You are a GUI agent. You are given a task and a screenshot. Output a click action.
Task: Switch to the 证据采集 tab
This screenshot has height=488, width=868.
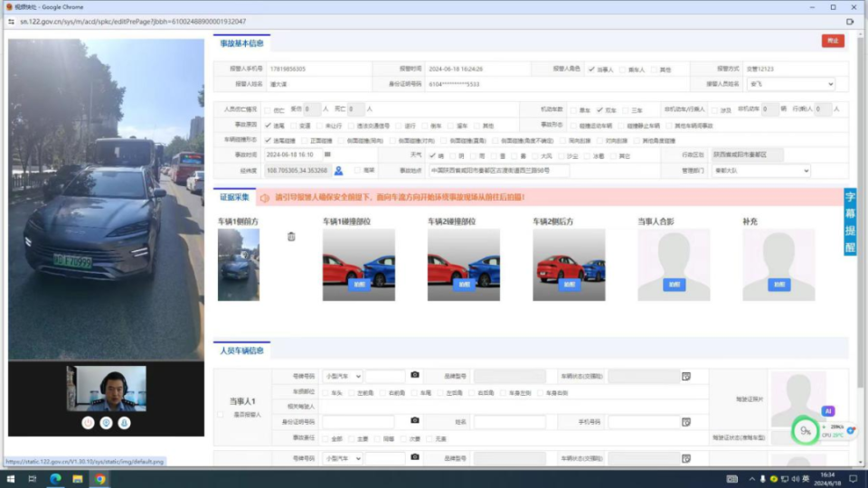pos(235,196)
